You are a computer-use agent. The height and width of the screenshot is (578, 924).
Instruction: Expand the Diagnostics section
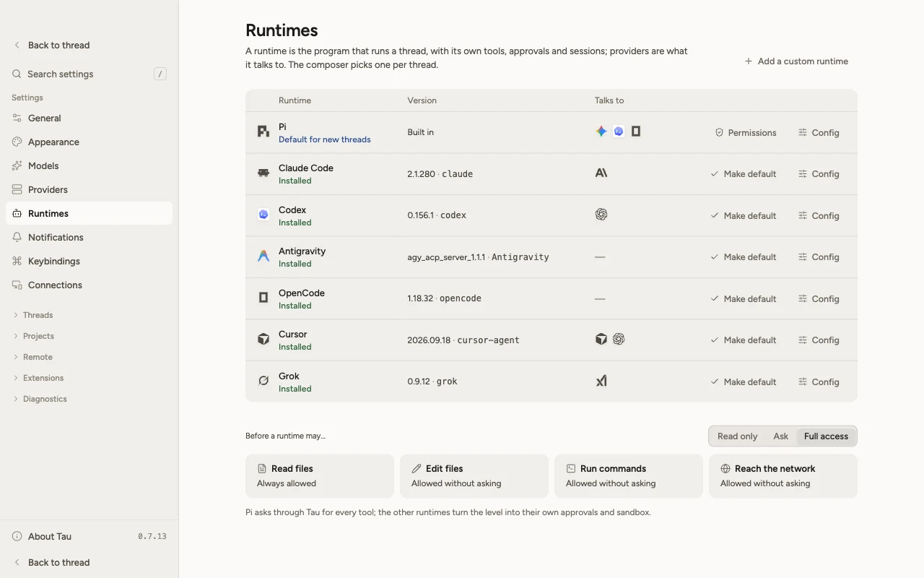point(89,399)
